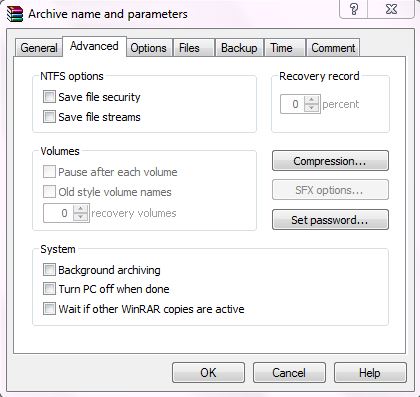420x397 pixels.
Task: Click the recovery volumes number field
Action: click(x=59, y=213)
